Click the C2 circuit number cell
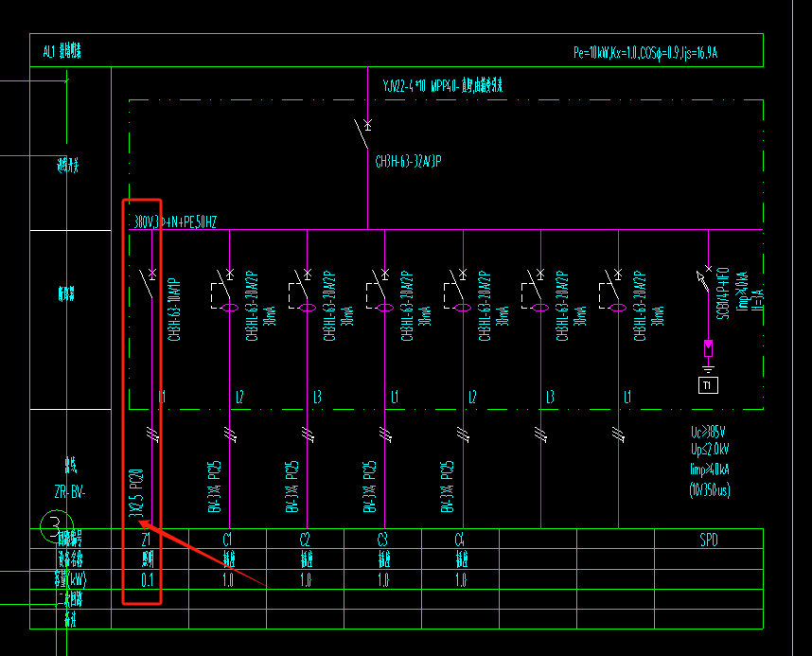The height and width of the screenshot is (656, 812). pyautogui.click(x=305, y=540)
